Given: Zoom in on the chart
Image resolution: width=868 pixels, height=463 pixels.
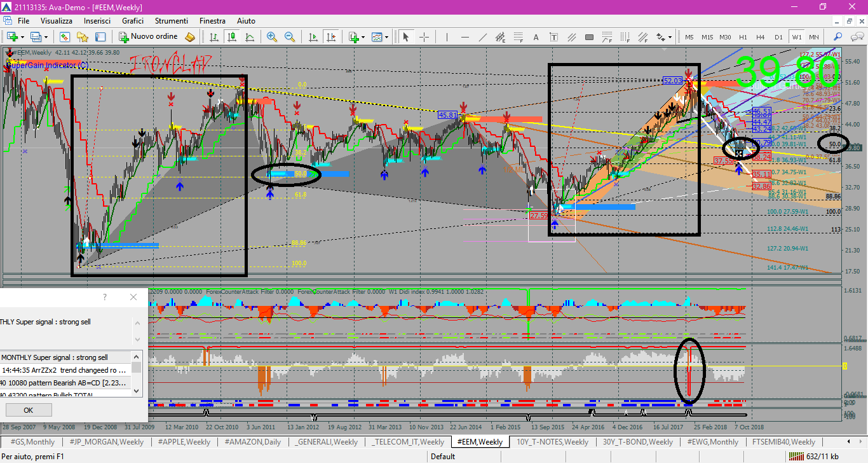Looking at the screenshot, I should pos(272,37).
